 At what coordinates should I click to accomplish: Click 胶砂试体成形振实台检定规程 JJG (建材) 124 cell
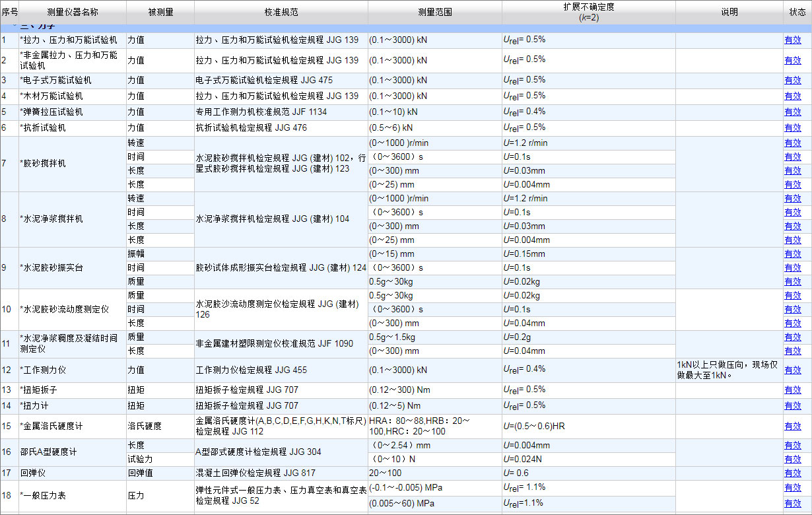pos(281,268)
